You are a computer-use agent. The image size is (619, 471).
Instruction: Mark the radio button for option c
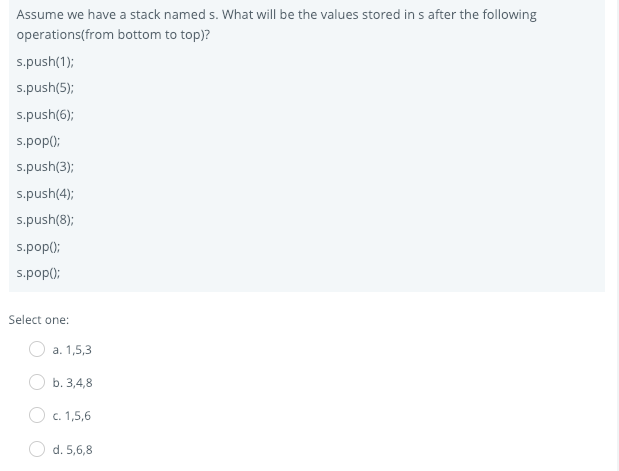tap(37, 415)
